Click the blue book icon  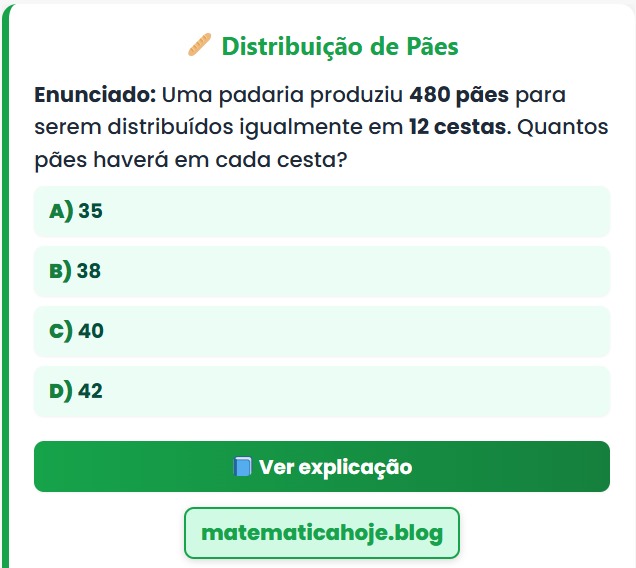click(x=242, y=467)
